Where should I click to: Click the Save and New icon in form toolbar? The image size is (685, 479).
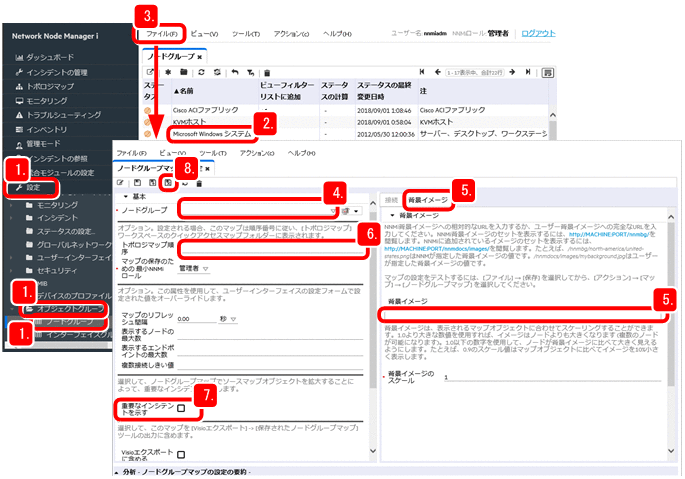[152, 183]
